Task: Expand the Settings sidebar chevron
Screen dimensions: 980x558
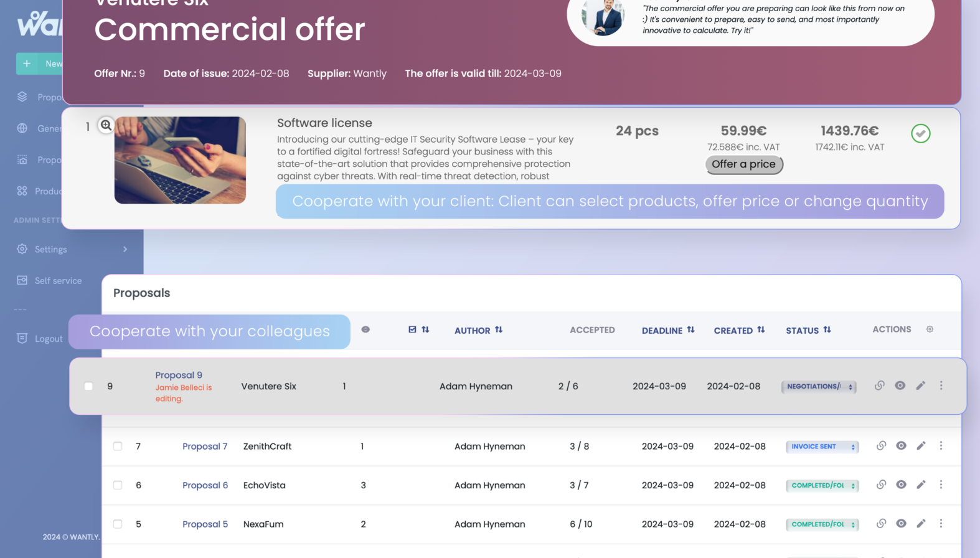Action: pos(125,249)
